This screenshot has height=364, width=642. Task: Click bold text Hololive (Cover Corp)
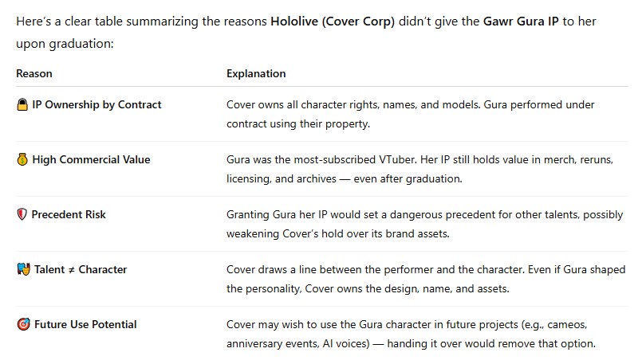coord(333,22)
